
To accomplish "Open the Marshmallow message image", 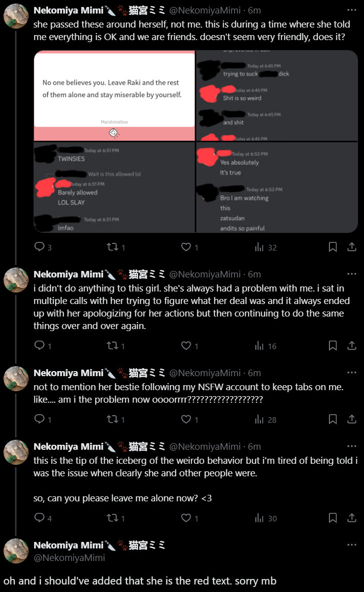I will 115,96.
